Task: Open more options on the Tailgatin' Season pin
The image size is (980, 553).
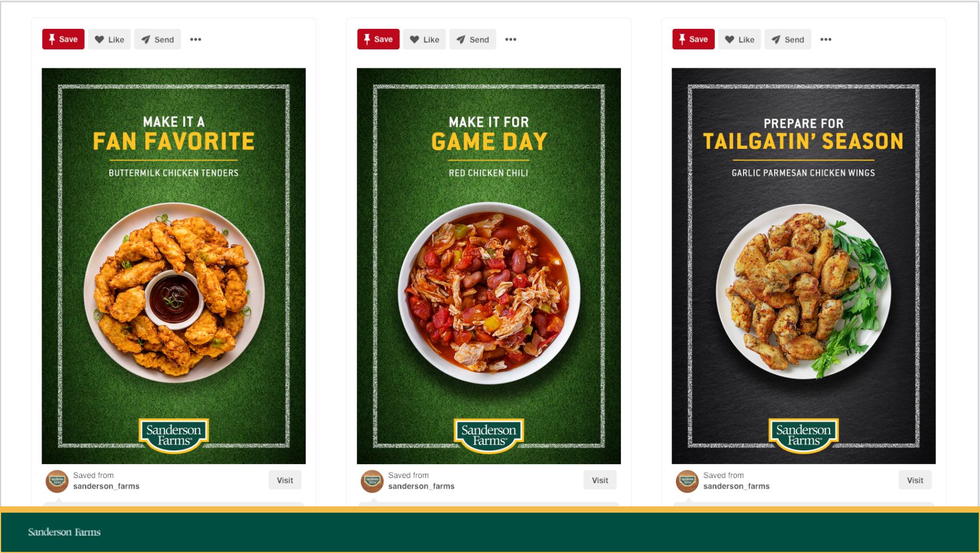Action: pyautogui.click(x=826, y=39)
